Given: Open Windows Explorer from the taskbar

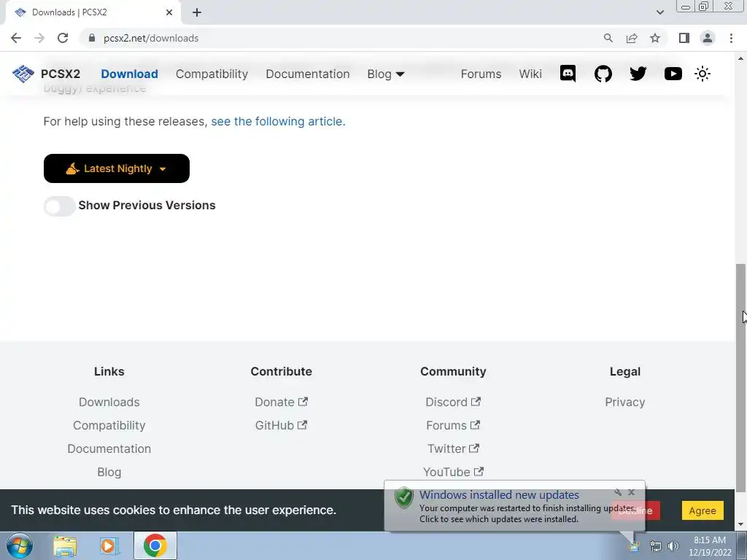Looking at the screenshot, I should 65,545.
